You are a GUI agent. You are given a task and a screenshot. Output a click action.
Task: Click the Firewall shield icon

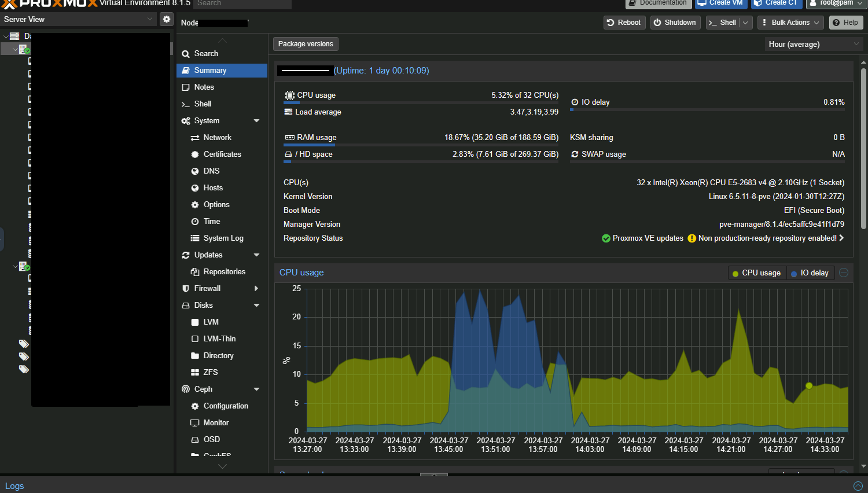pyautogui.click(x=186, y=289)
